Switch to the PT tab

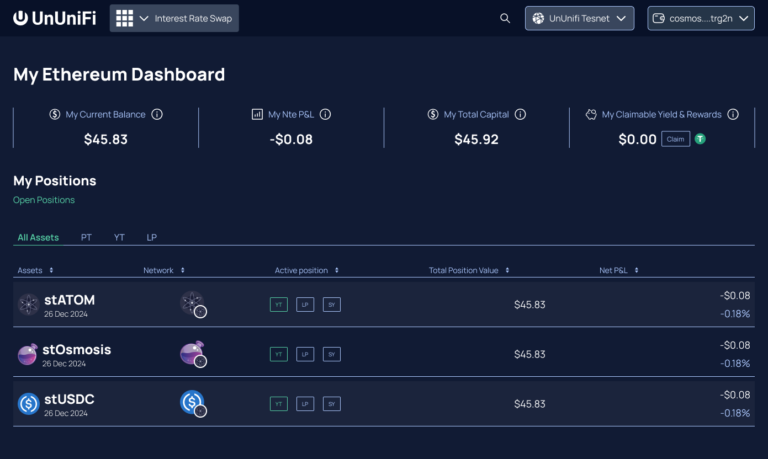[x=86, y=238]
